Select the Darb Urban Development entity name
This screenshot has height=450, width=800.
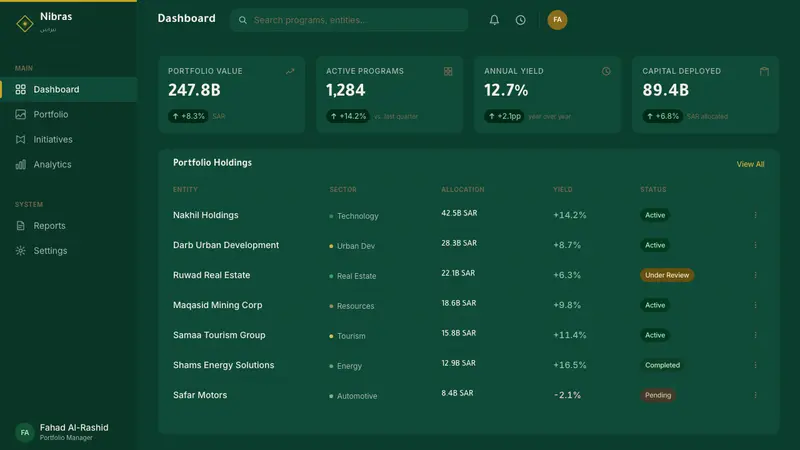(226, 245)
